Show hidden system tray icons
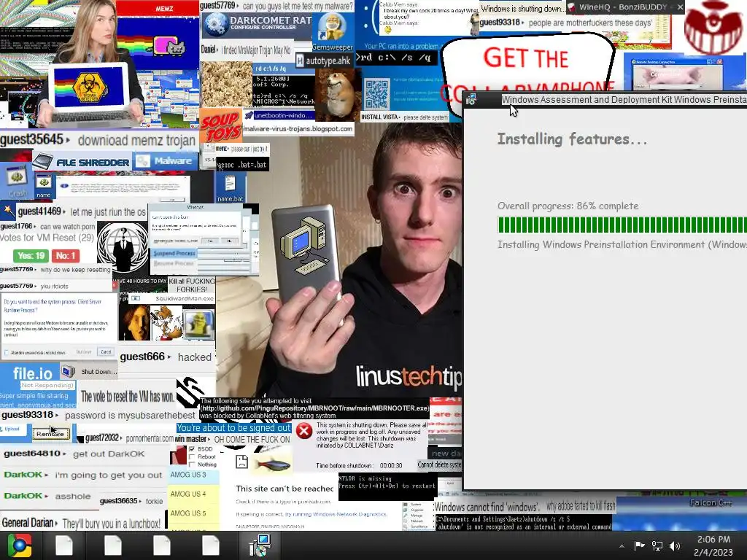Screen dimensions: 747x560 point(622,546)
